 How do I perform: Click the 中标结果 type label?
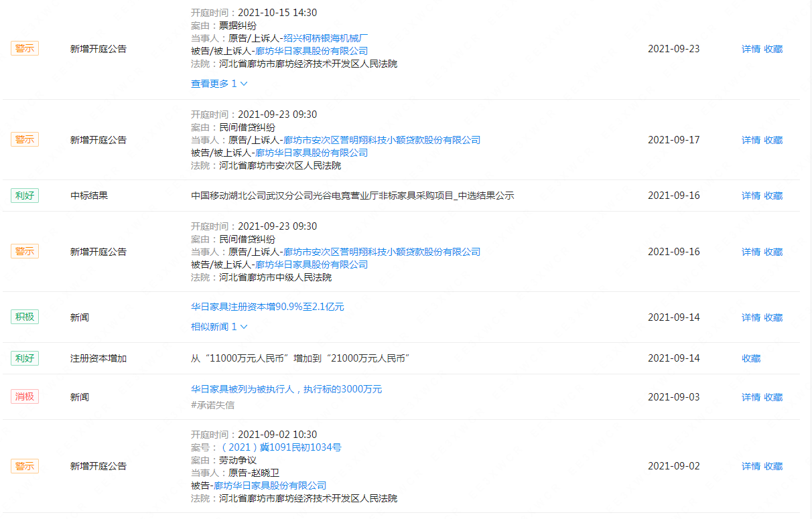(x=89, y=196)
